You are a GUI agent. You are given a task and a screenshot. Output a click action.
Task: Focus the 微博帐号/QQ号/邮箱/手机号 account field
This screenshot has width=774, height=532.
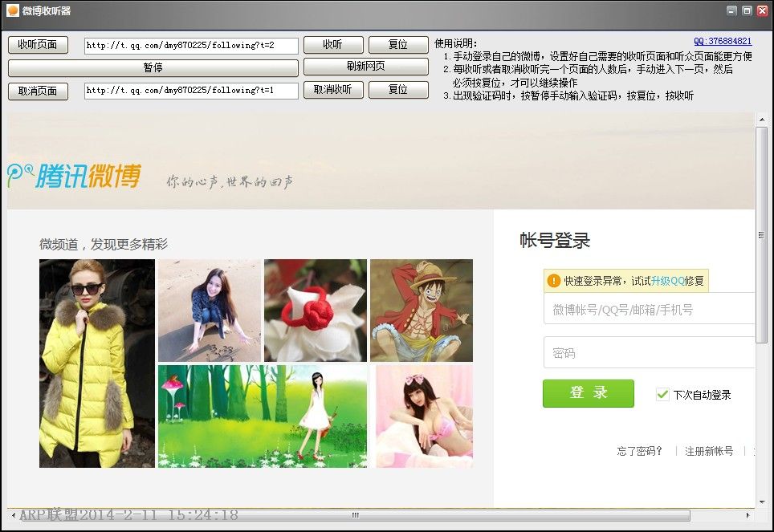pyautogui.click(x=649, y=310)
